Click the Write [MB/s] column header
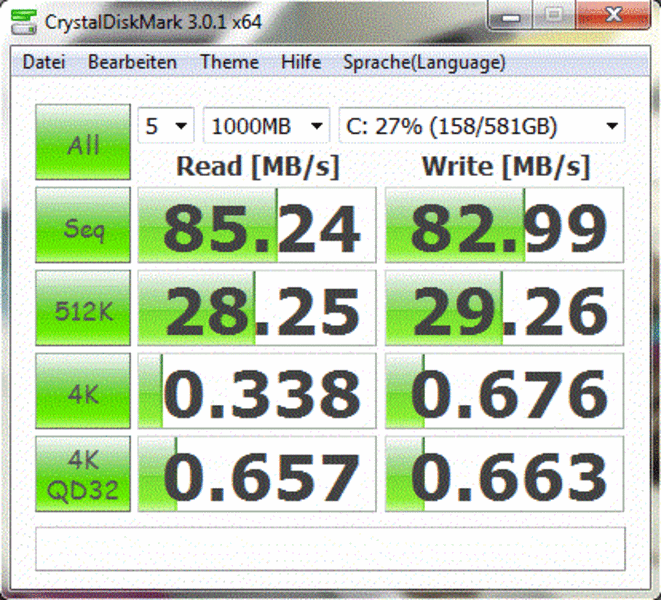The width and height of the screenshot is (661, 600). [505, 167]
